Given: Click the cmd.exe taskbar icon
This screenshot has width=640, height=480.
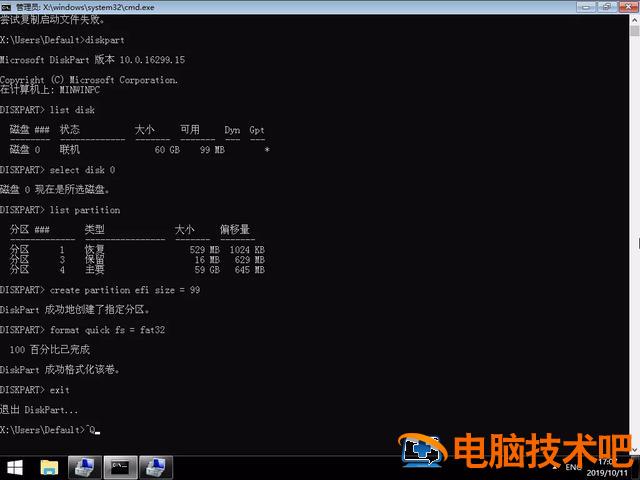Looking at the screenshot, I should pos(121,467).
